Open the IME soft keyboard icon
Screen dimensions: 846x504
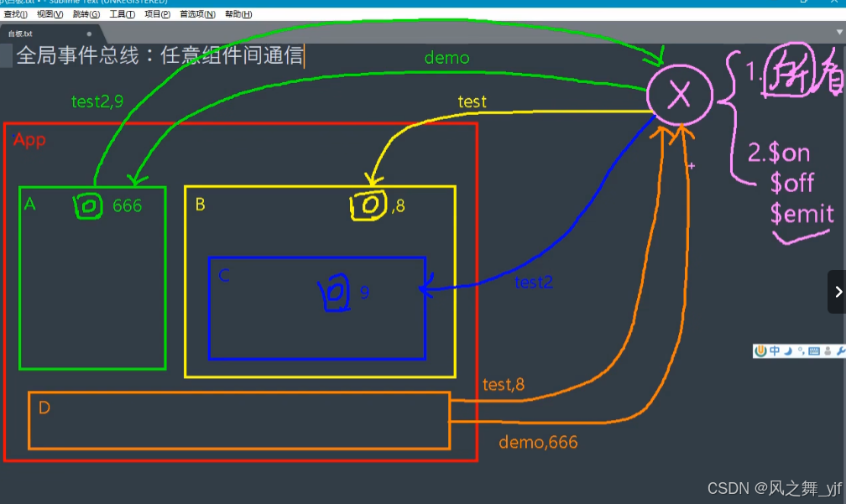coord(814,351)
